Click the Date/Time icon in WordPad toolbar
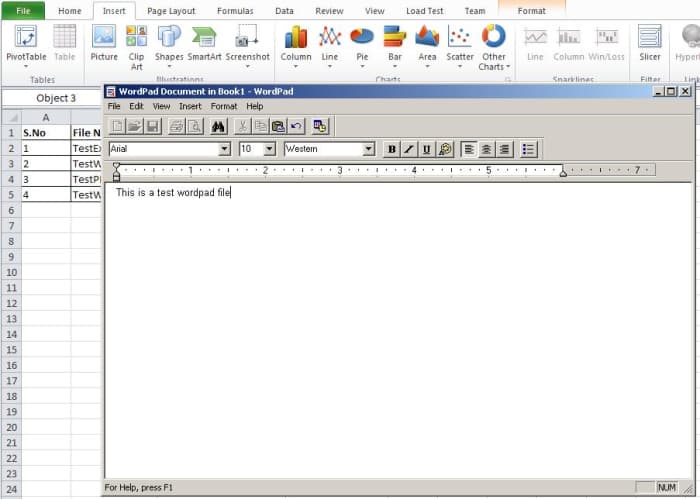The image size is (700, 499). (x=320, y=126)
